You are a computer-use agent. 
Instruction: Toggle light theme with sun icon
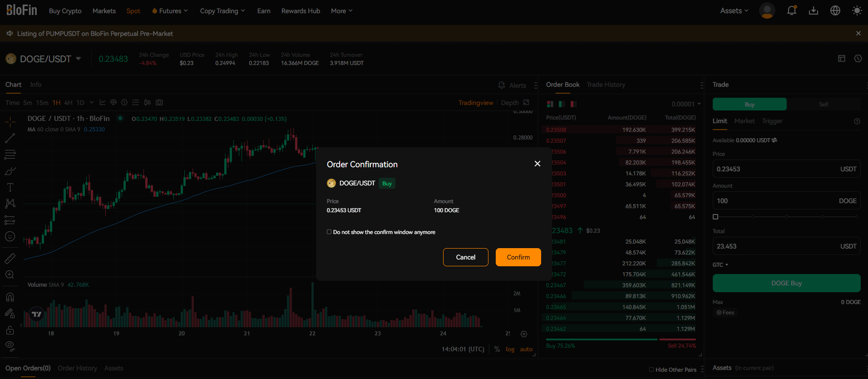click(857, 10)
